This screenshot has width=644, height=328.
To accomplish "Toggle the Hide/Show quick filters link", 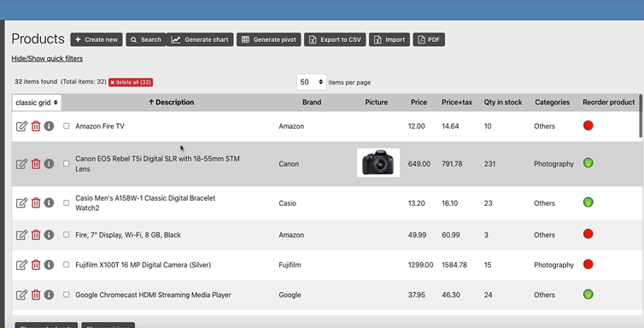I will pyautogui.click(x=47, y=59).
